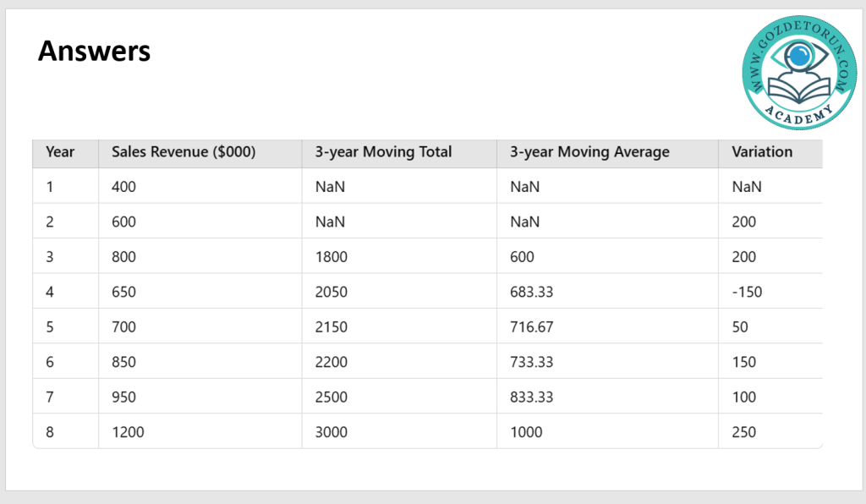Select the 716.67 moving average cell

(x=532, y=327)
